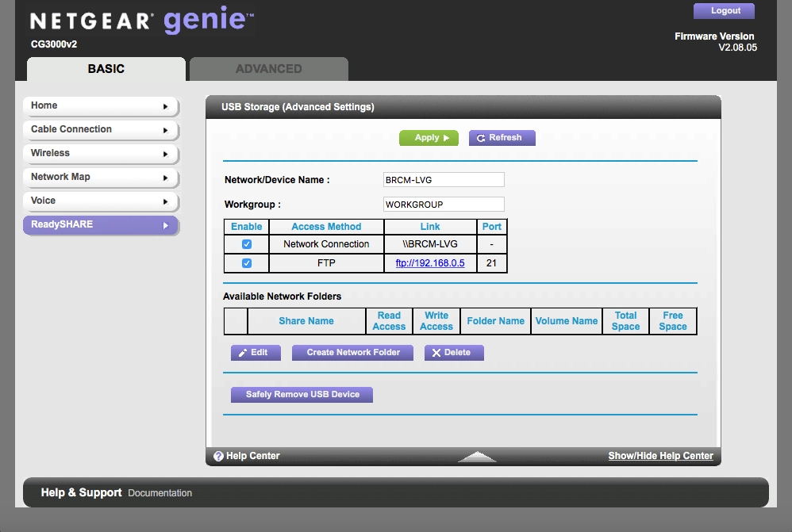
Task: Expand the Voice menu arrow
Action: pos(165,201)
